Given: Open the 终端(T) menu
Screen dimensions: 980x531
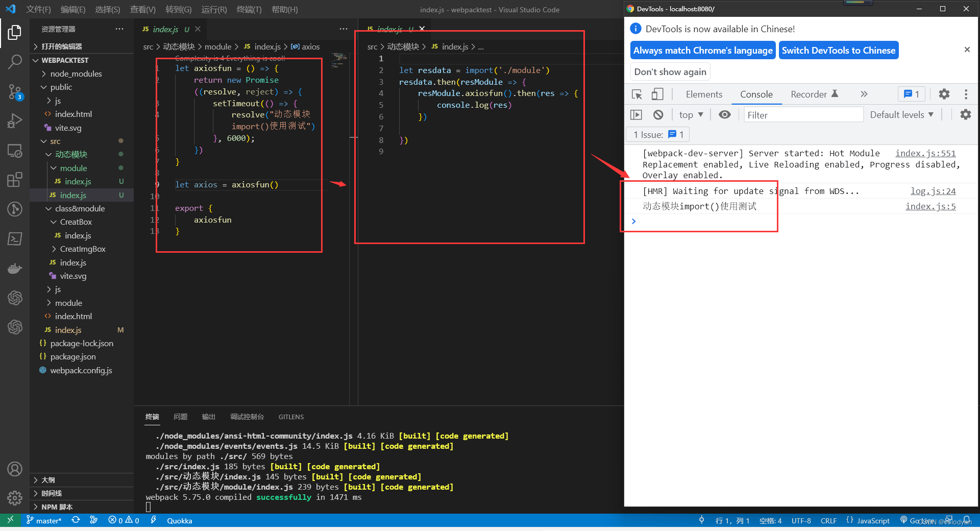Looking at the screenshot, I should pos(249,9).
